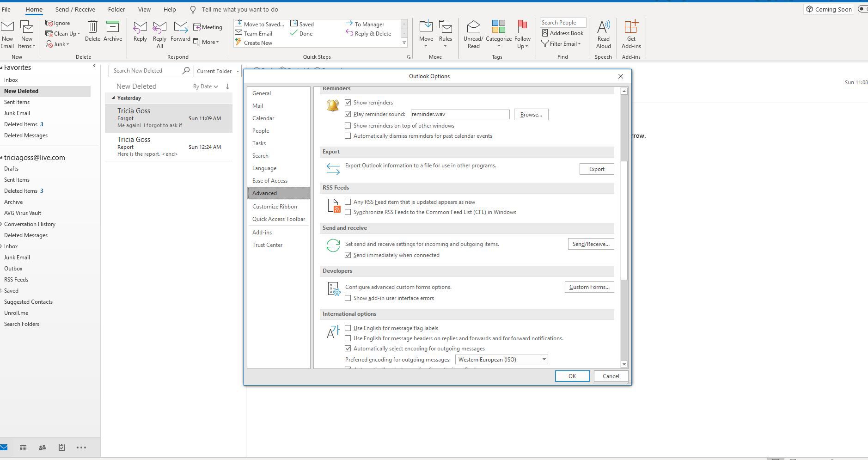Select the Reply & Delete quick step
This screenshot has width=868, height=460.
368,33
